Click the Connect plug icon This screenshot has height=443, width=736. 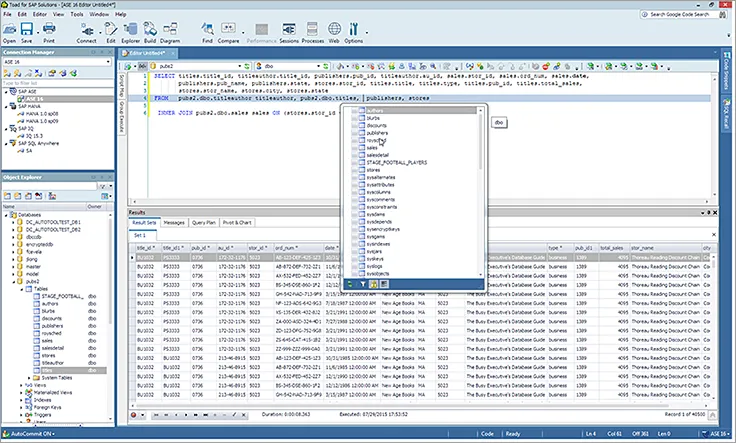(x=89, y=32)
